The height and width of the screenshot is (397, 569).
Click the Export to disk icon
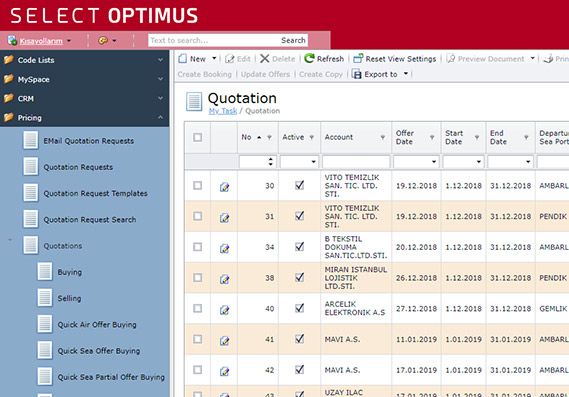tap(357, 74)
